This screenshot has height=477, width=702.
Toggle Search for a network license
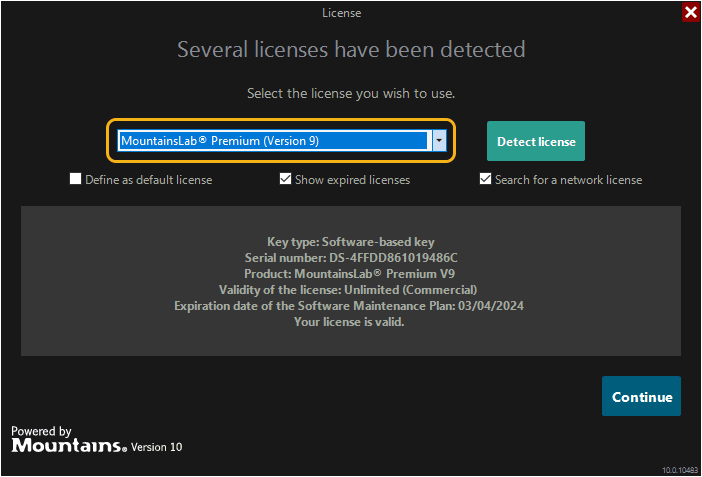[x=485, y=179]
